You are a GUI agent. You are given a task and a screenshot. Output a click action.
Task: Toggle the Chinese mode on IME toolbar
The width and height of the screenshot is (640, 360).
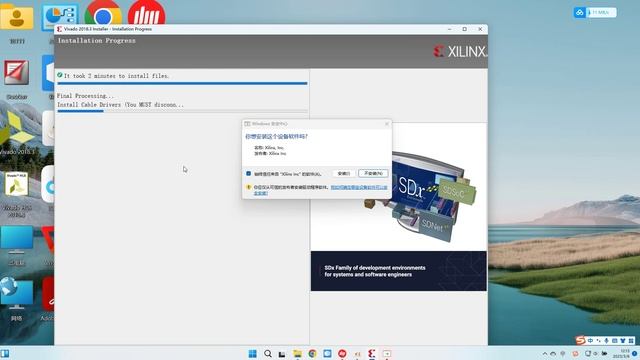pos(590,340)
